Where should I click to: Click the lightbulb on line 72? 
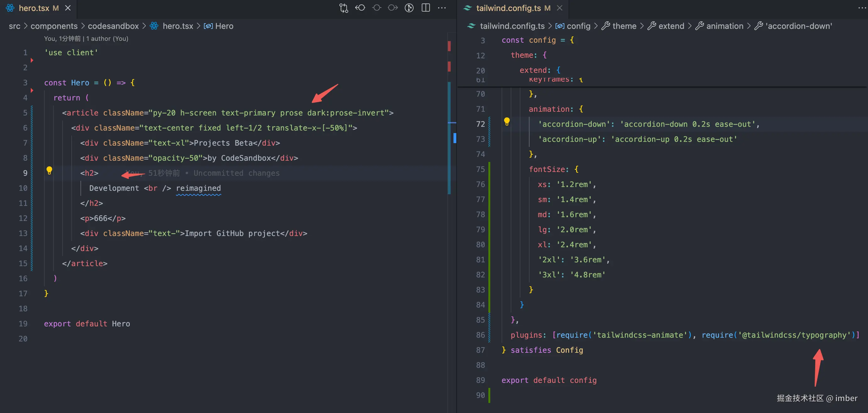[507, 121]
